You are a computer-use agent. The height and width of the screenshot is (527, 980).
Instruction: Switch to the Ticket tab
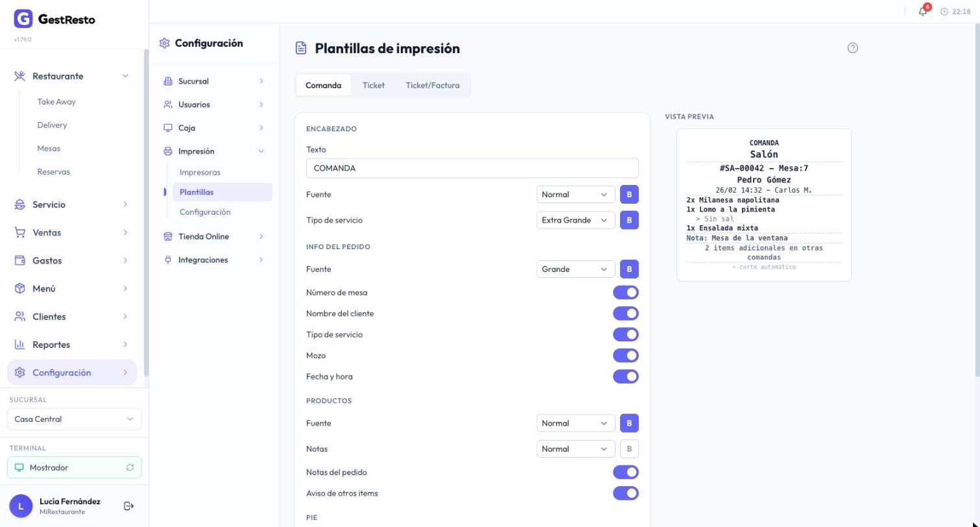pyautogui.click(x=374, y=85)
